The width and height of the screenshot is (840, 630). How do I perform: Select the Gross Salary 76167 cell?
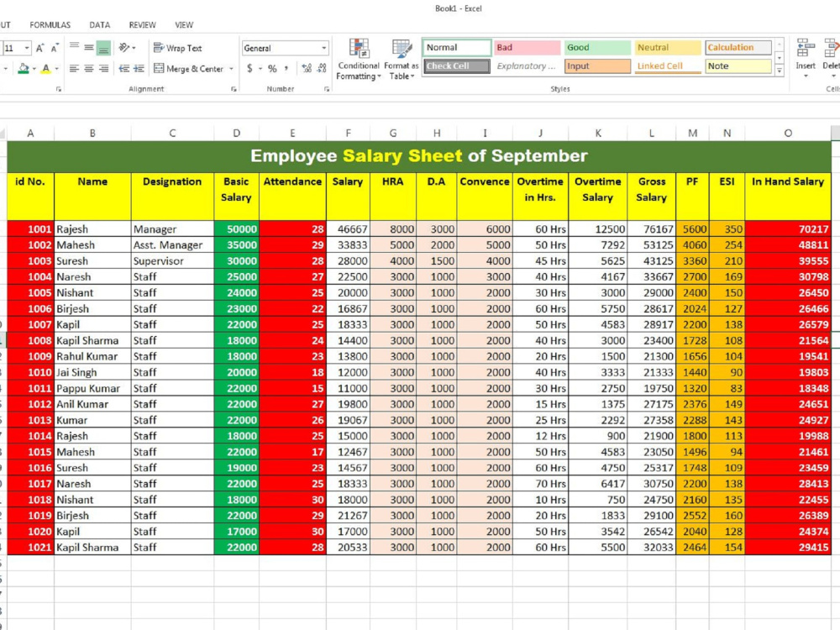pyautogui.click(x=652, y=228)
